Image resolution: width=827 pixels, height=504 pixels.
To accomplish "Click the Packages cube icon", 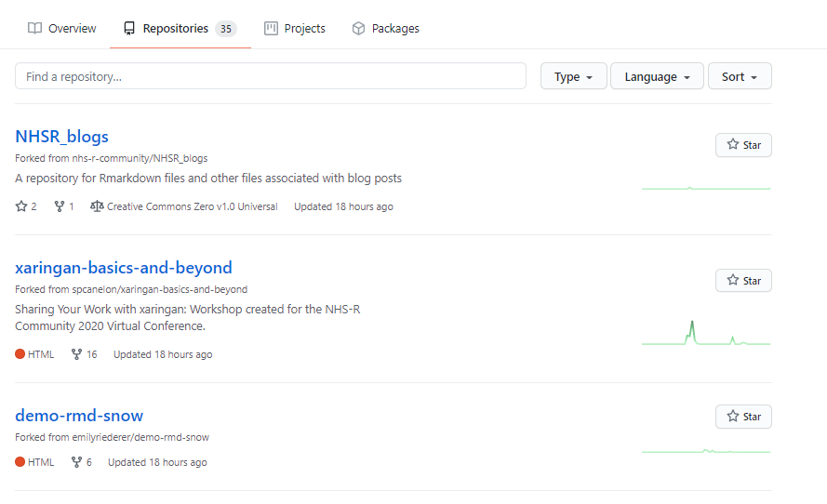I will [x=359, y=29].
